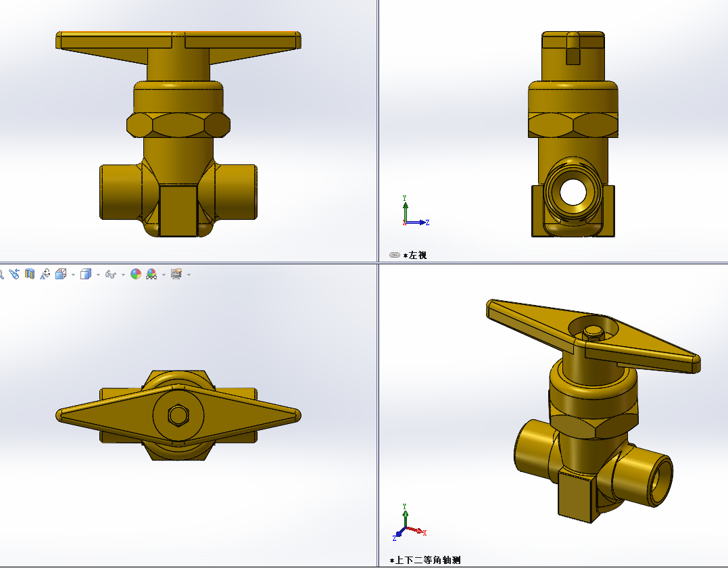Open the Display Style dropdown arrow
The width and height of the screenshot is (728, 568).
pyautogui.click(x=98, y=275)
